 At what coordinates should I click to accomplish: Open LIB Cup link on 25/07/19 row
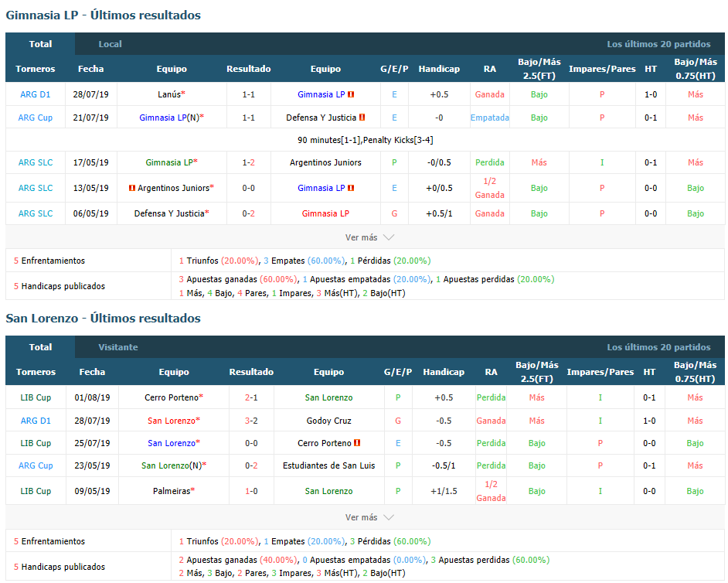tap(36, 443)
